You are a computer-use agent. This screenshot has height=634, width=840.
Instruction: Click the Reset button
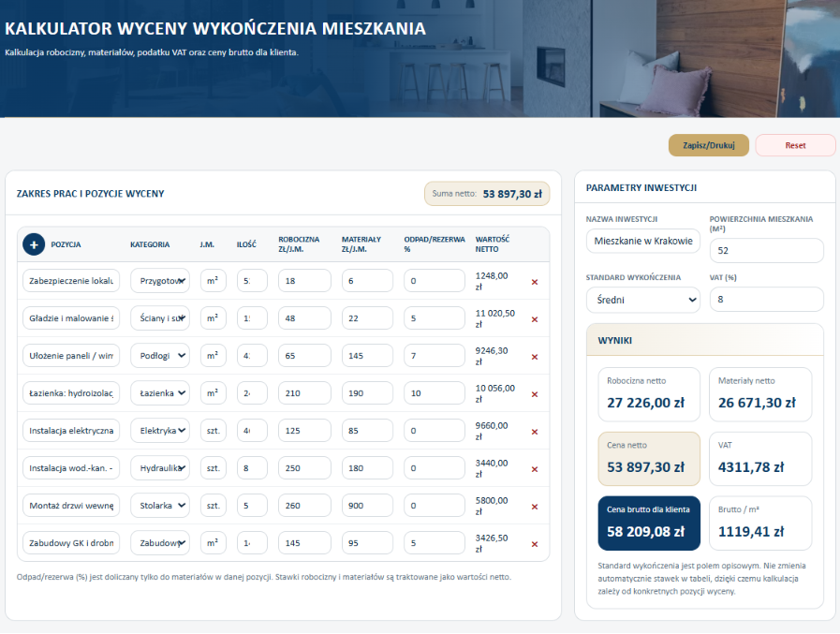coord(795,145)
